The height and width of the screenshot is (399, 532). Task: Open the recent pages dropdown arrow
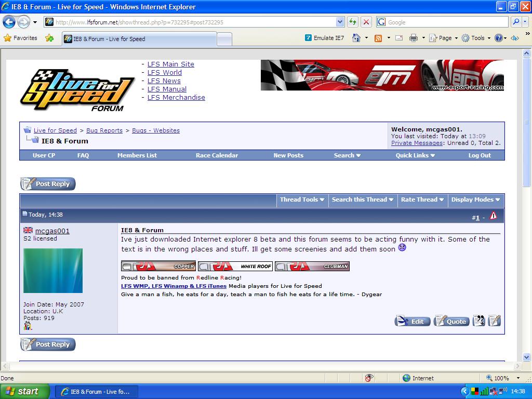35,22
